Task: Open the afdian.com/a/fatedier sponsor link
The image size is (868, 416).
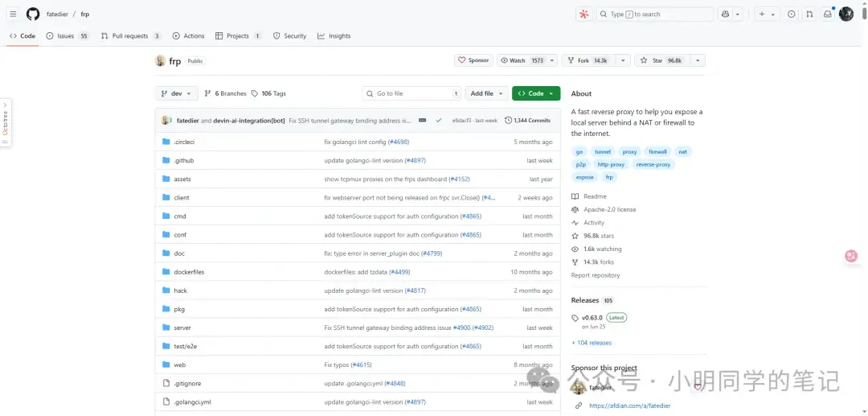Action: coord(629,406)
